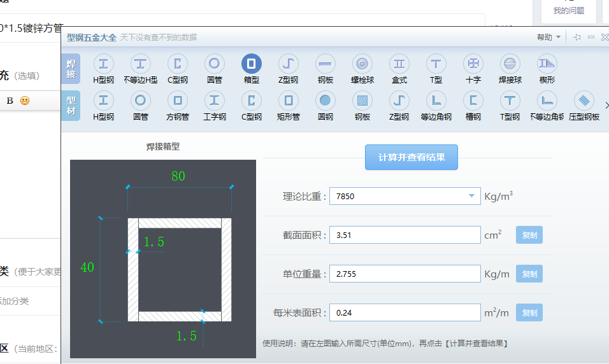The height and width of the screenshot is (364, 609).
Task: Select welded 钢板 icon in the 焊接 row
Action: point(325,64)
